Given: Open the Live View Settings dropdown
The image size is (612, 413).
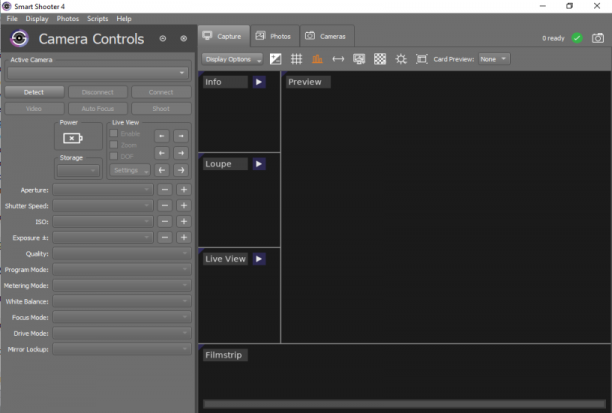Looking at the screenshot, I should 130,170.
